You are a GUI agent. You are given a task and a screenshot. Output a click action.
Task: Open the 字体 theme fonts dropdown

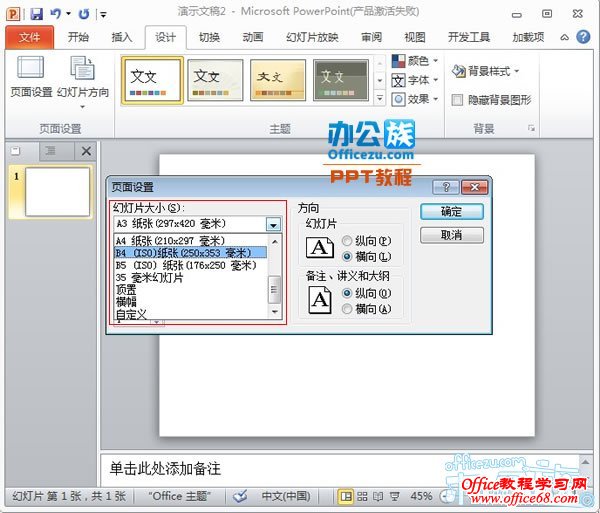point(415,80)
